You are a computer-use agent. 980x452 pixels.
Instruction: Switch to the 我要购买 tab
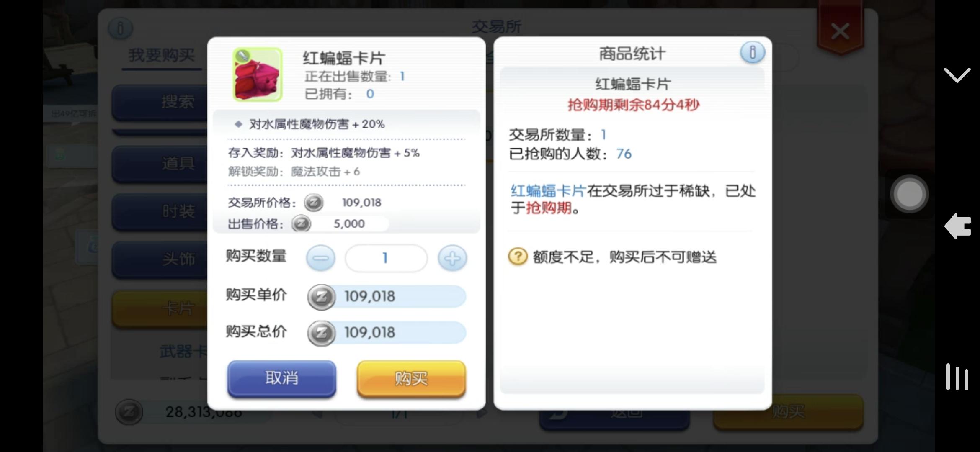point(162,55)
